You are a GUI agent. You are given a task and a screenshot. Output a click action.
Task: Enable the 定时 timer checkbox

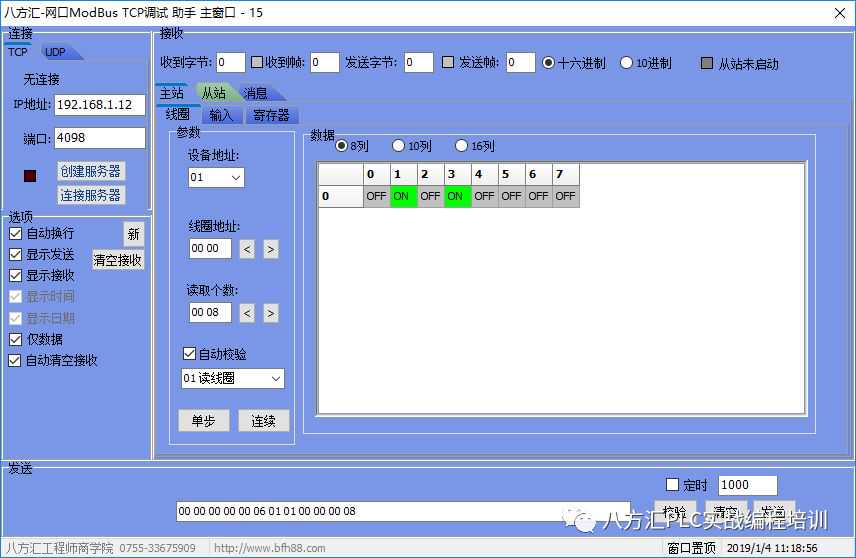(x=672, y=485)
